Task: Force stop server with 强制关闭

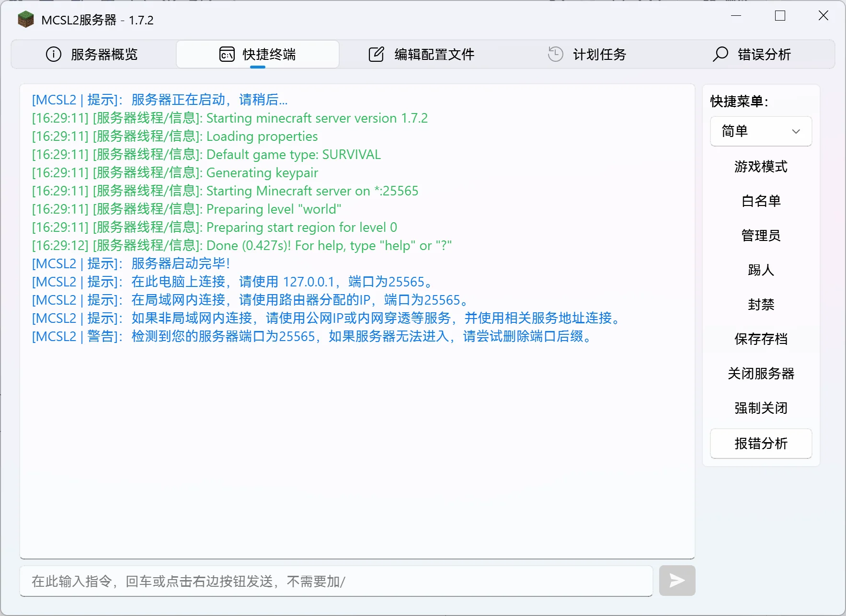Action: pyautogui.click(x=760, y=408)
